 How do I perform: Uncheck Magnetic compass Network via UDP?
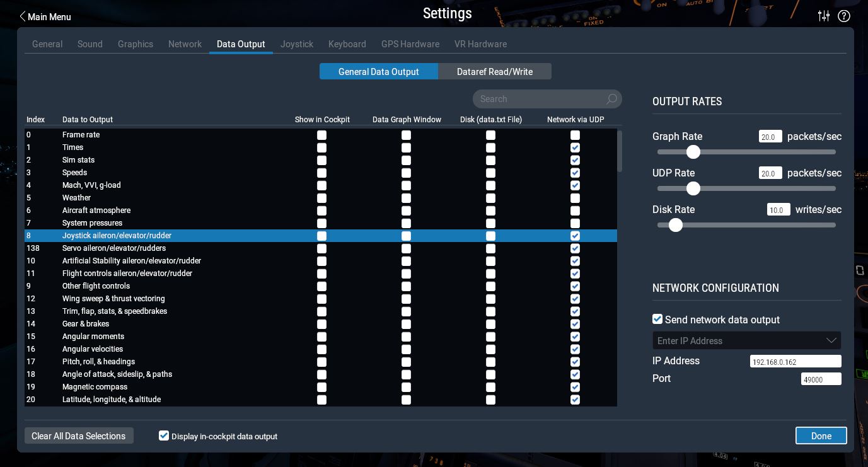[x=575, y=387]
